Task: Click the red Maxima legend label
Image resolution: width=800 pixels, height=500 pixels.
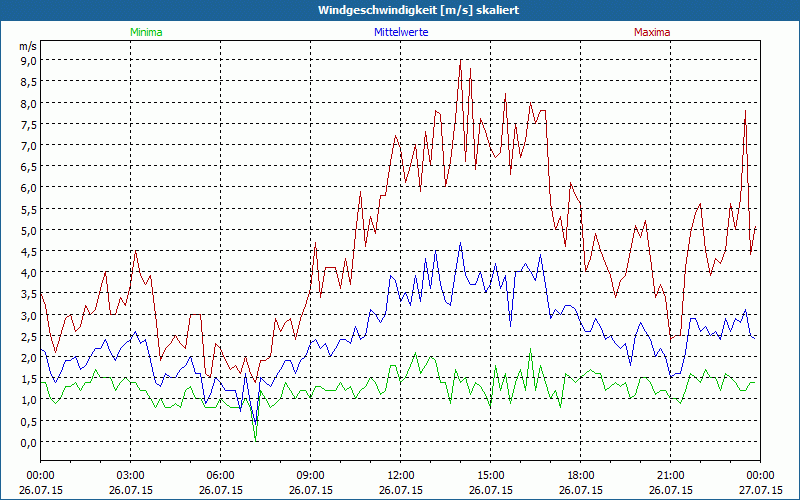Action: coord(652,32)
